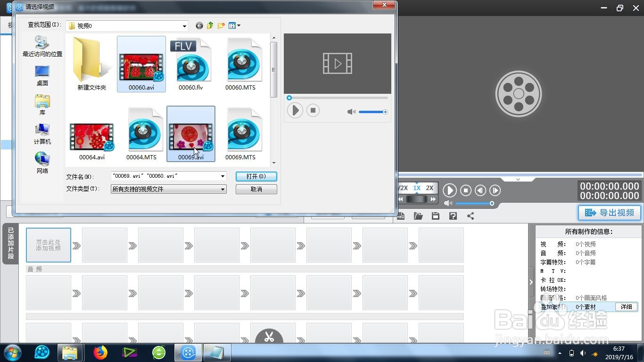Click the 双击此处添加视频 slot
This screenshot has height=362, width=644.
(x=49, y=245)
